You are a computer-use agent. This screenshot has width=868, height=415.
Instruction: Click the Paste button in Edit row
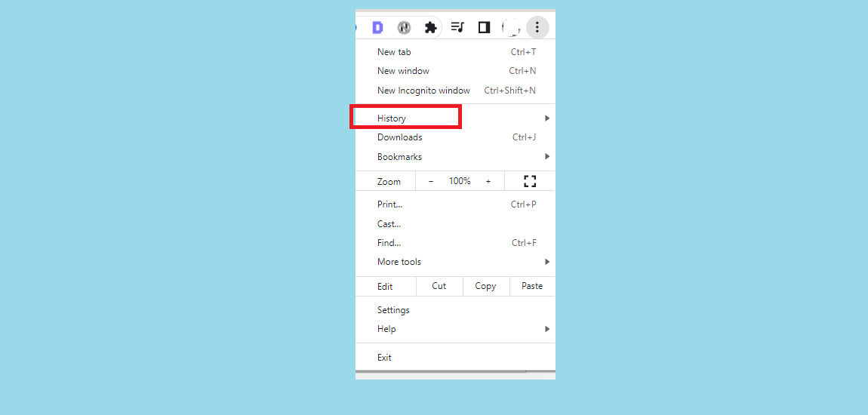click(x=532, y=286)
